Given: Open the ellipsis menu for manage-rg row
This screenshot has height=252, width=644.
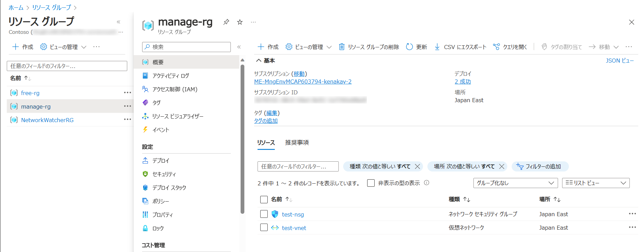Looking at the screenshot, I should [x=127, y=106].
